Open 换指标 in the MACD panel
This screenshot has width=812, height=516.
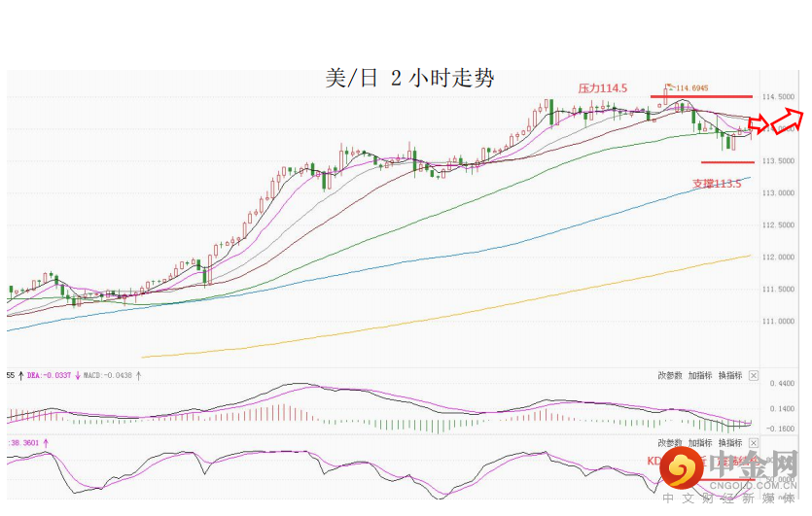pyautogui.click(x=730, y=375)
